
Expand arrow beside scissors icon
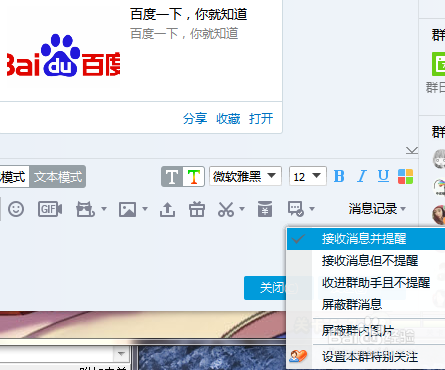[242, 209]
